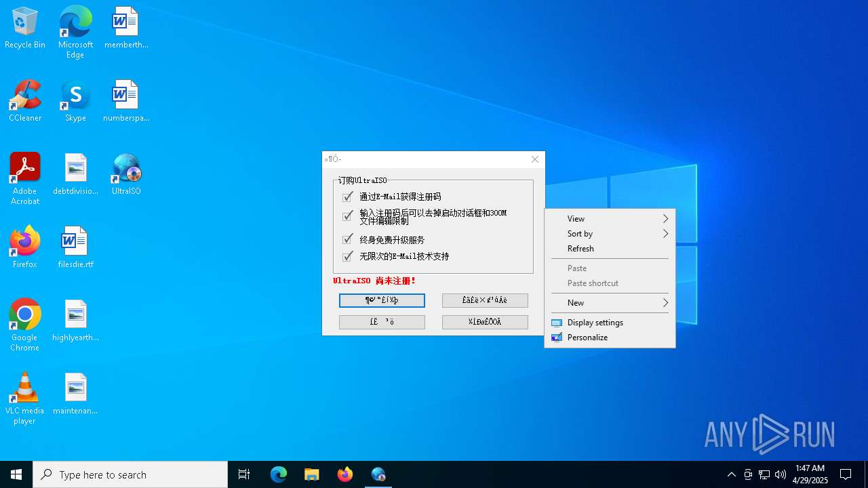This screenshot has width=868, height=488.
Task: Click the tray icon left of network
Action: tap(748, 474)
